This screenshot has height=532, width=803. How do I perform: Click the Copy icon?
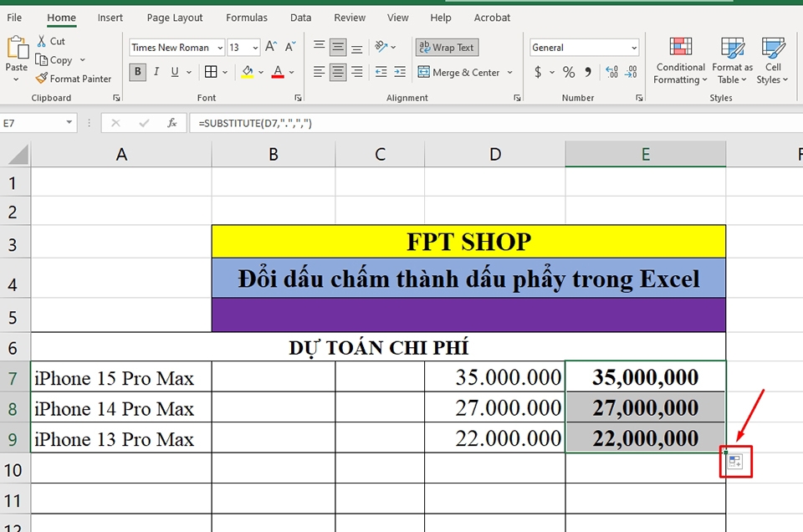42,60
